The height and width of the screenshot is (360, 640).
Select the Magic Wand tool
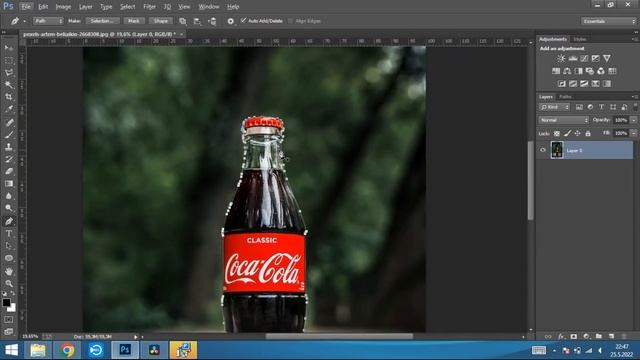(9, 85)
